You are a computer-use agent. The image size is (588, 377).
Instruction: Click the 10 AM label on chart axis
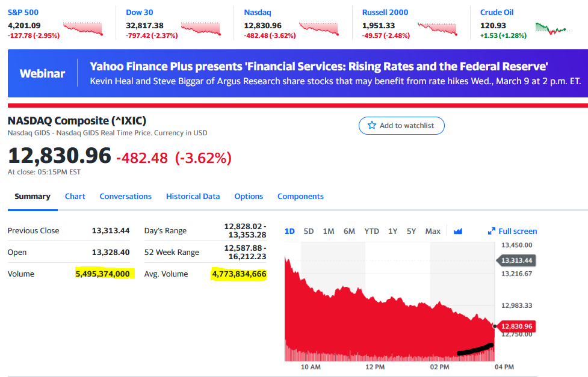311,367
